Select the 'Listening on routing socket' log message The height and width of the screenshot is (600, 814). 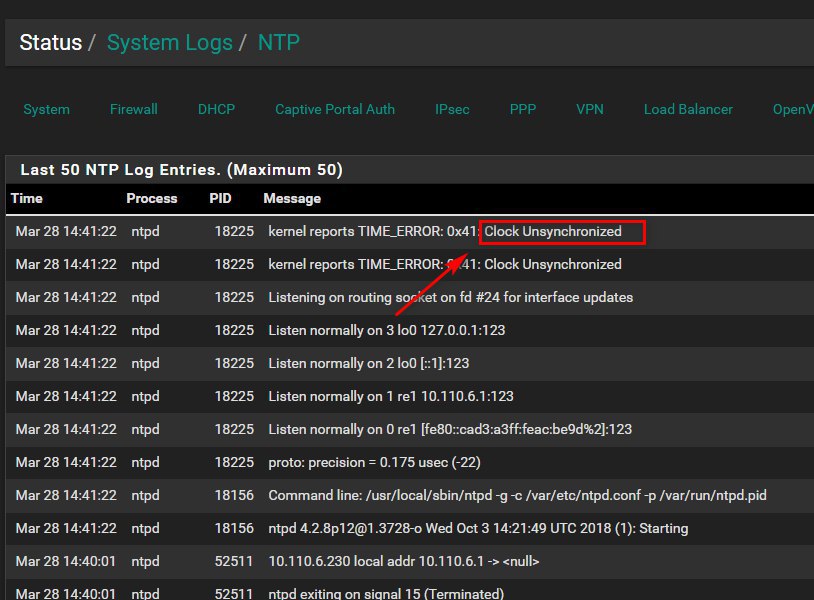tap(451, 297)
